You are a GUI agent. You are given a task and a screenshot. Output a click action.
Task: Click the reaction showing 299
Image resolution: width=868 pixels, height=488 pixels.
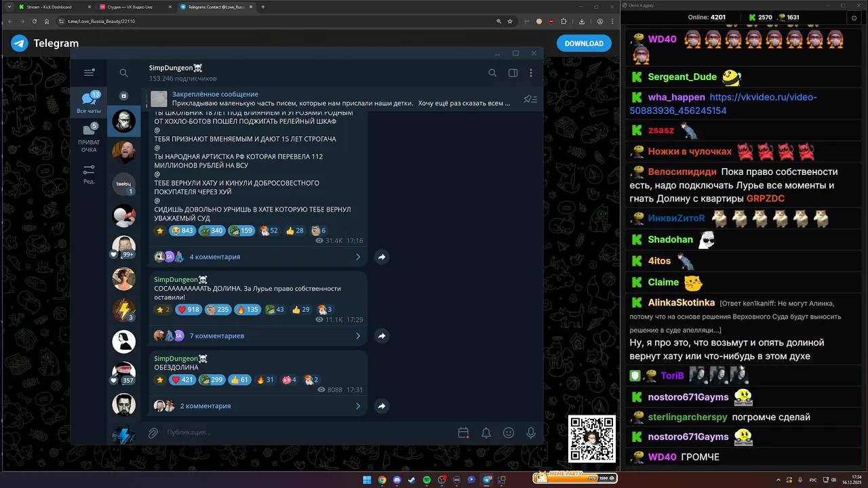click(x=212, y=380)
